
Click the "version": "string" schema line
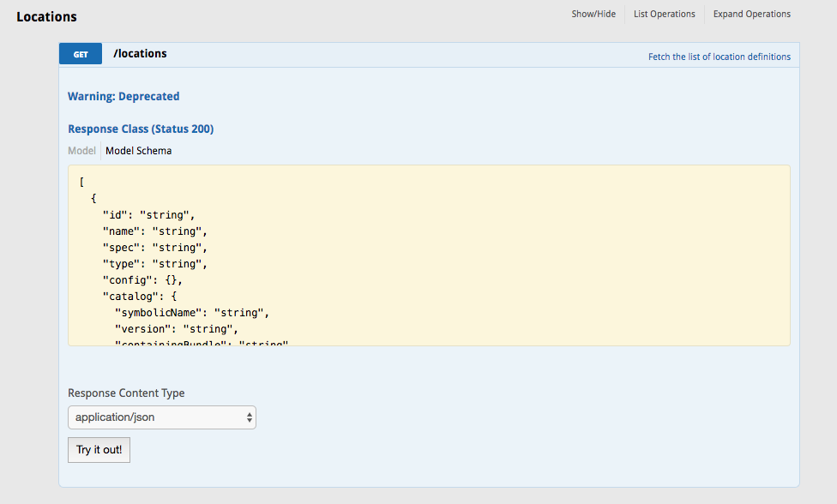point(177,329)
